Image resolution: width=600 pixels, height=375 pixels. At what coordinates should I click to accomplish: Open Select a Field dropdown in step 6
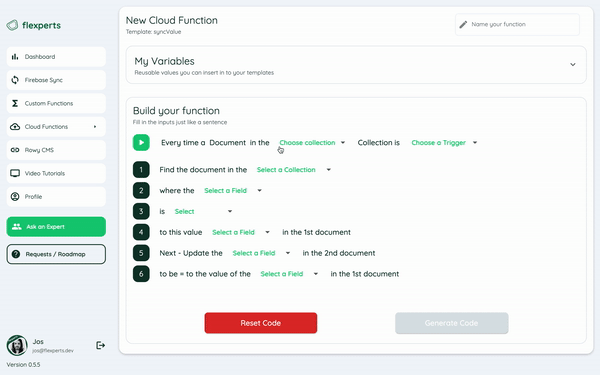(289, 274)
